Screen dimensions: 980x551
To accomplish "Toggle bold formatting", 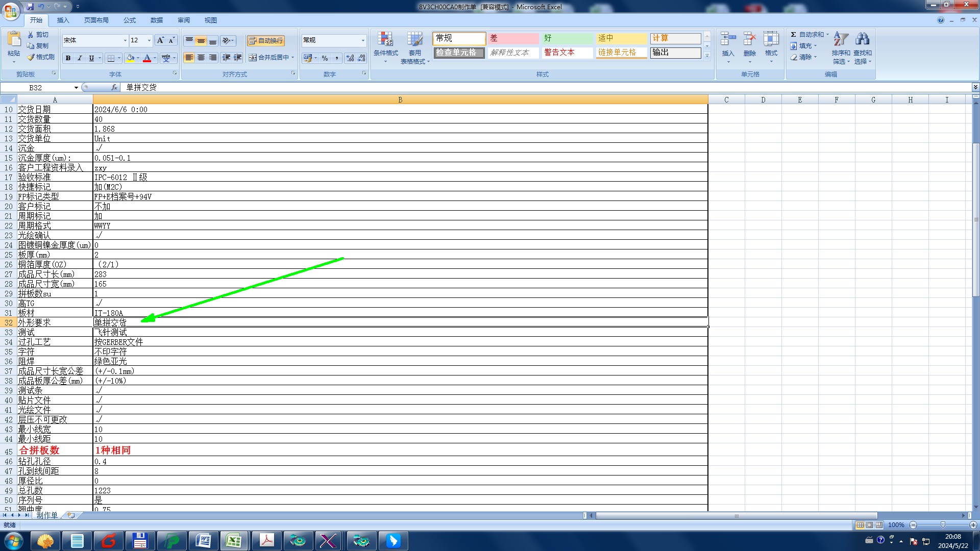I will [x=68, y=58].
